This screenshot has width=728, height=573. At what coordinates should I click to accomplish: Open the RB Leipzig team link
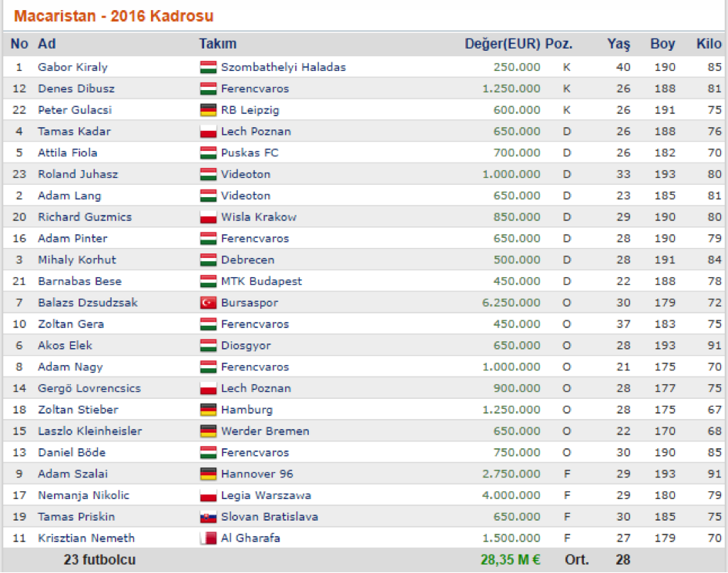coord(250,110)
